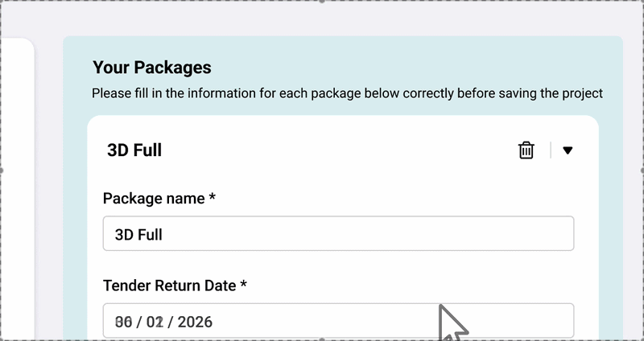The width and height of the screenshot is (644, 341).
Task: Delete the 3D Full package with trash icon
Action: pyautogui.click(x=526, y=150)
